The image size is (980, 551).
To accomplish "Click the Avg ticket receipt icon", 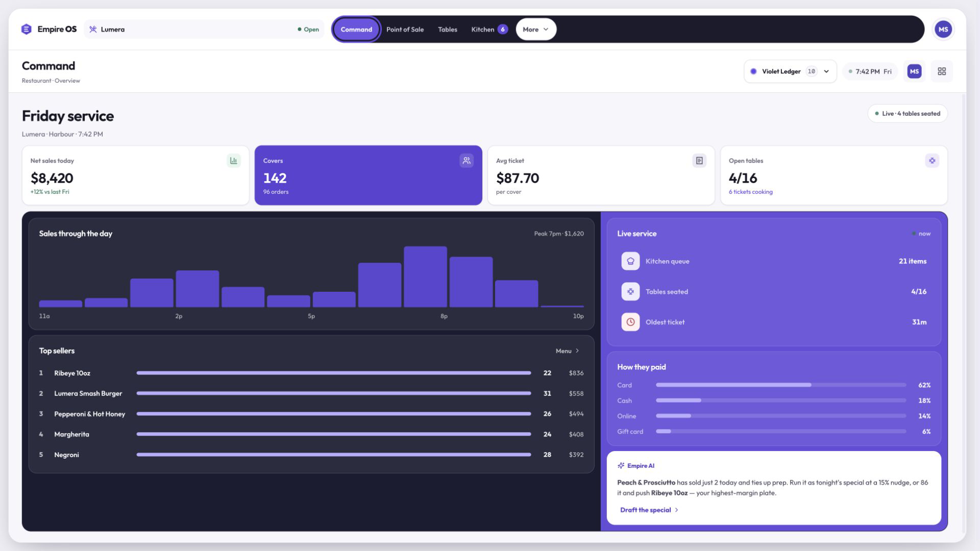I will [x=699, y=161].
